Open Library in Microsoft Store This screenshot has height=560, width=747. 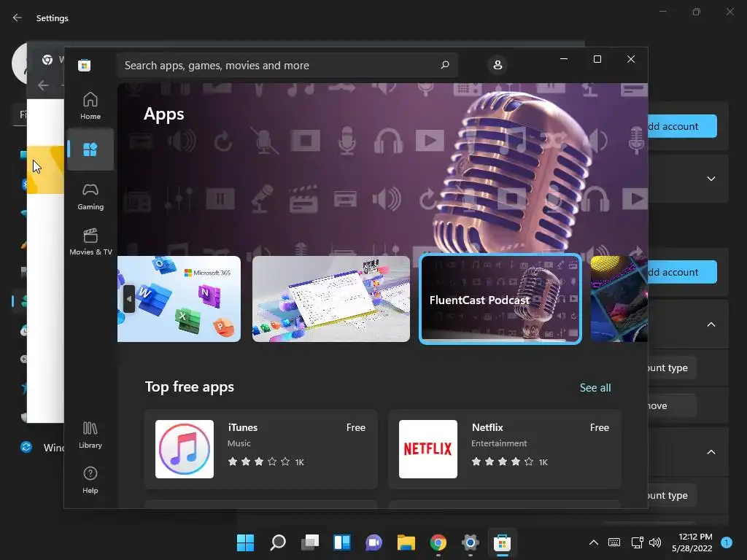tap(90, 435)
